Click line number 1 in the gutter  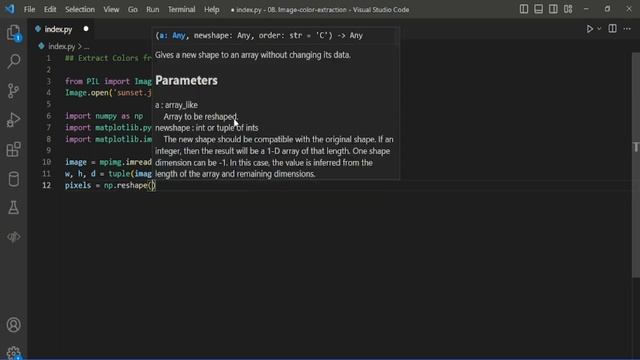point(49,58)
